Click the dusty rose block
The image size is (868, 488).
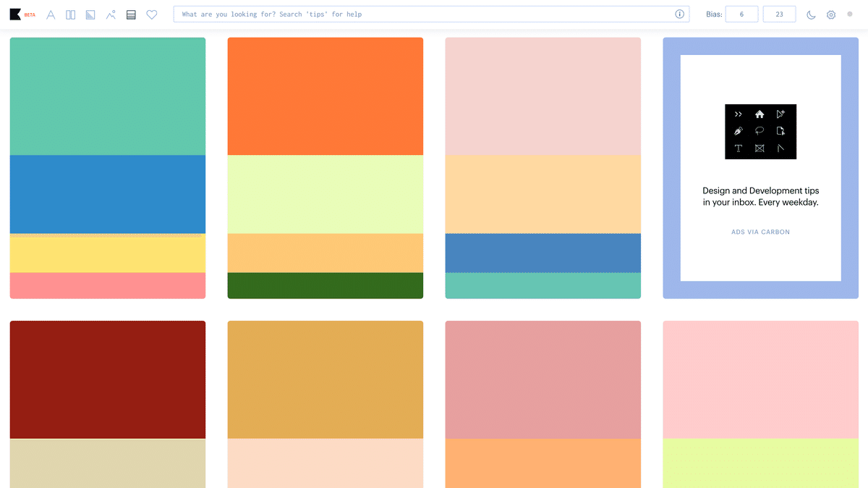tap(543, 379)
